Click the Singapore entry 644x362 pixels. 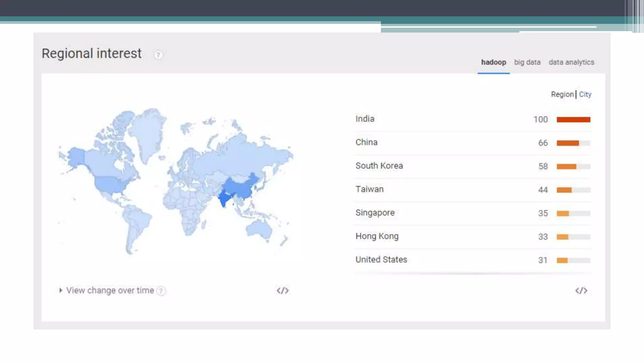pyautogui.click(x=375, y=213)
